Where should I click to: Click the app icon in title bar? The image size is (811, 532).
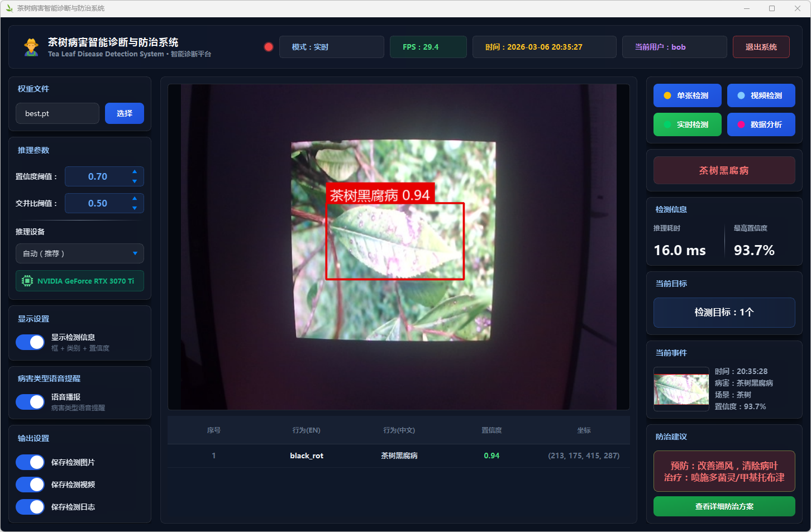pyautogui.click(x=9, y=8)
